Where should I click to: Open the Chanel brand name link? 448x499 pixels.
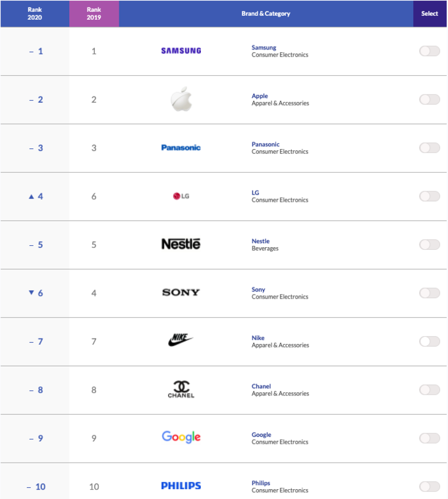point(262,386)
